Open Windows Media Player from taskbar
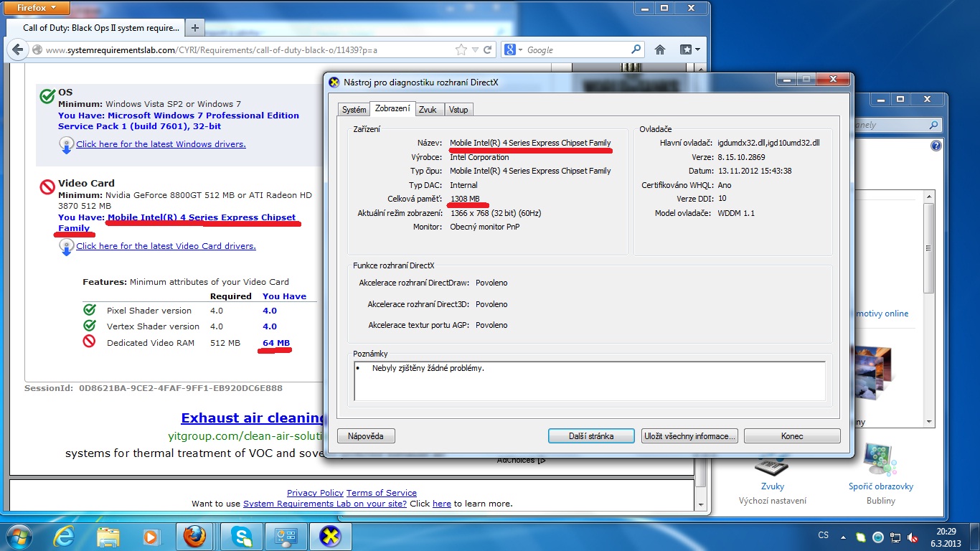The height and width of the screenshot is (551, 980). tap(151, 536)
